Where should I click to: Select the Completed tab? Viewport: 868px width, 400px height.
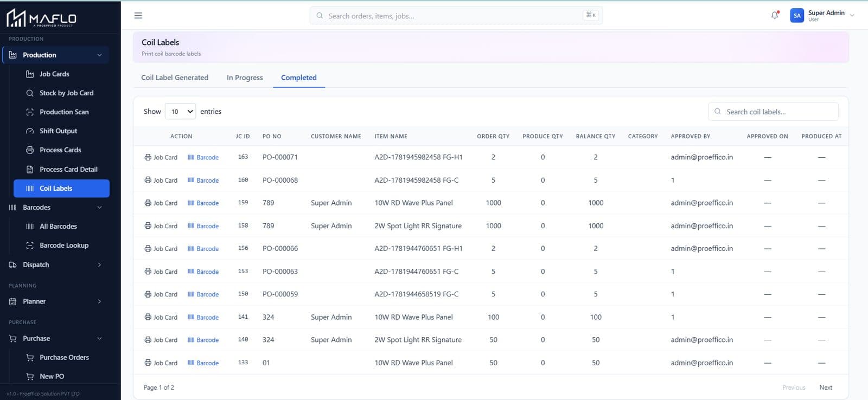point(299,78)
